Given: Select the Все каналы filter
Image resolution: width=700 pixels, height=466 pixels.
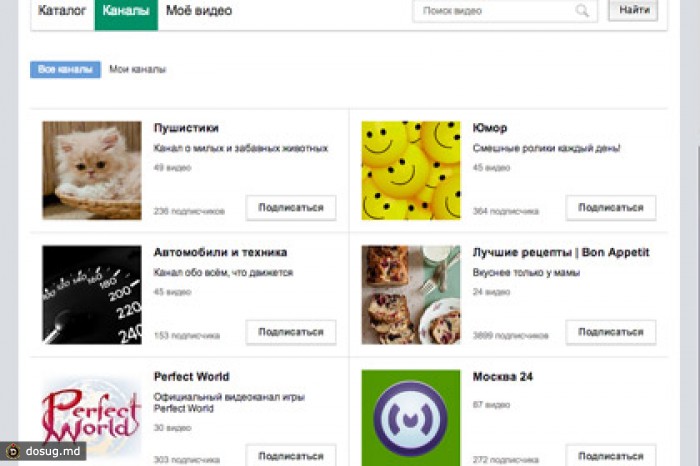Looking at the screenshot, I should click(65, 70).
